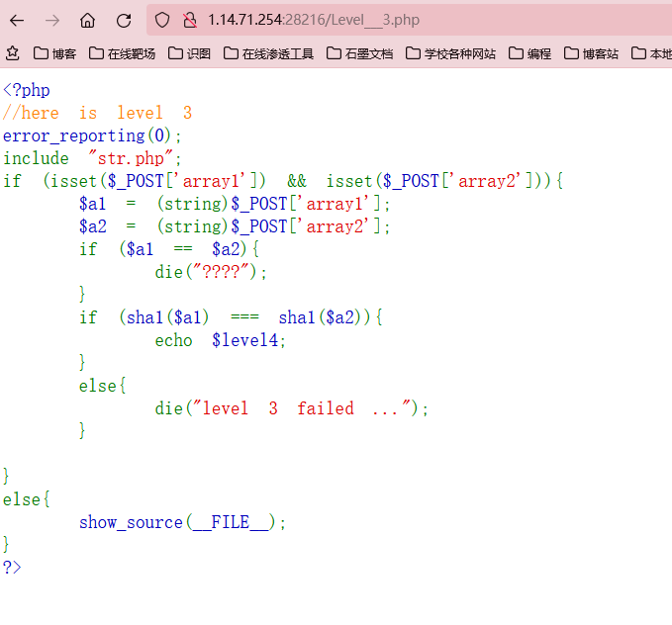This screenshot has height=625, width=672.
Task: Go back to the previous page
Action: [x=17, y=20]
